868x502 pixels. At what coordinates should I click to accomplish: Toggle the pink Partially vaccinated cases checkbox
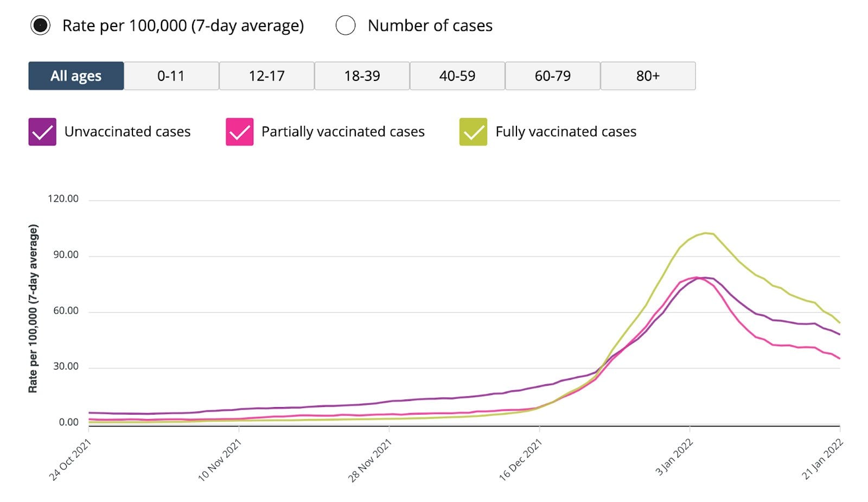click(x=239, y=132)
